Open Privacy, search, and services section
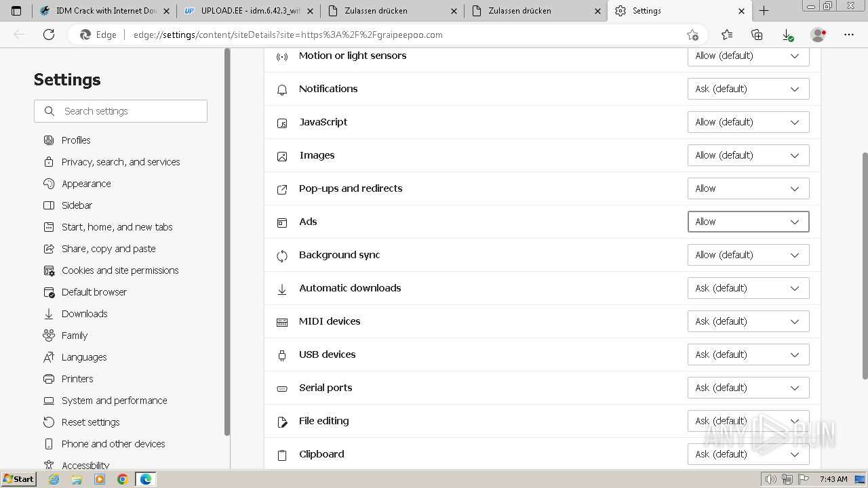The image size is (868, 488). (x=121, y=162)
